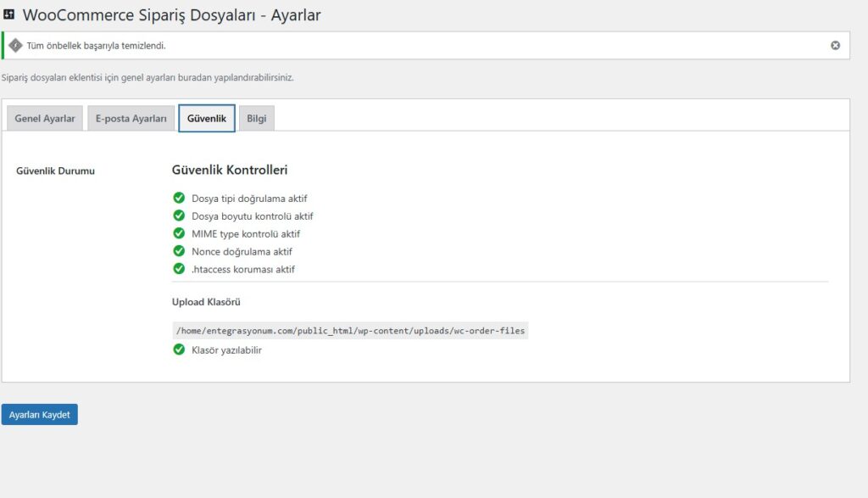Click the Ayarları Kaydet button
Viewport: 868px width, 498px height.
[40, 414]
